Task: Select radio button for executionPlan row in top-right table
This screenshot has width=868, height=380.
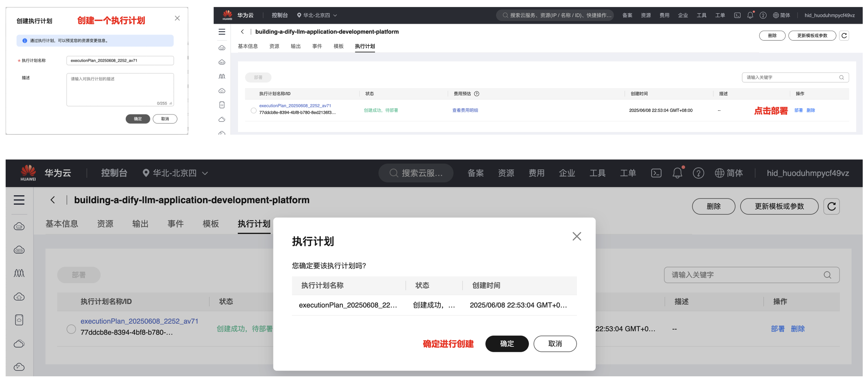Action: point(253,110)
